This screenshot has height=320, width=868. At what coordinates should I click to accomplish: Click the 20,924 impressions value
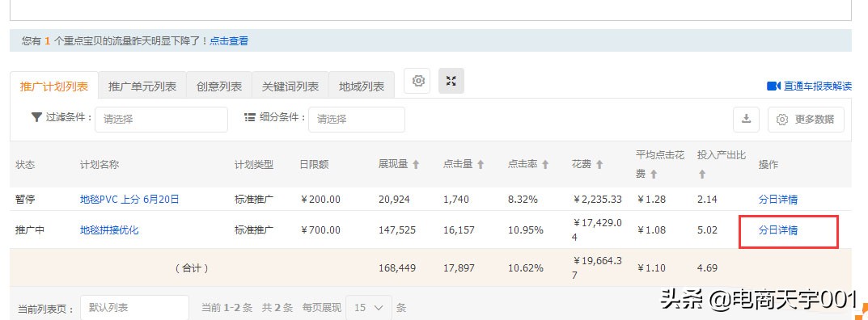[394, 200]
